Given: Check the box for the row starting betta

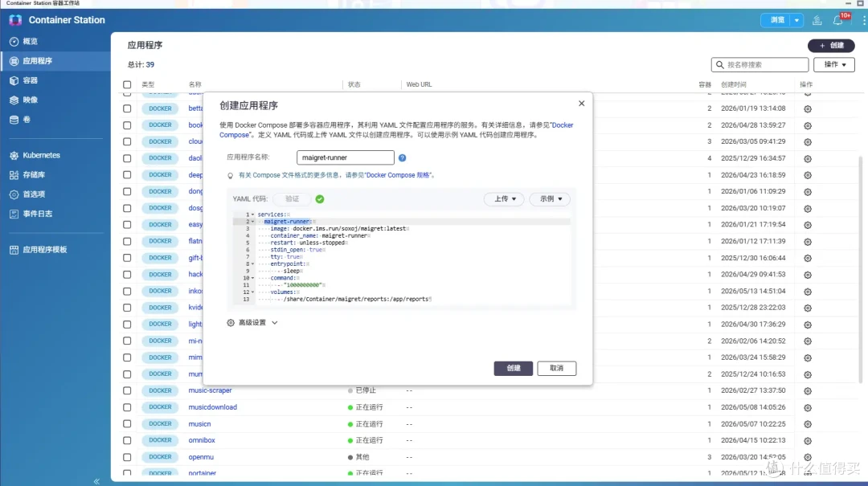Looking at the screenshot, I should pyautogui.click(x=127, y=108).
